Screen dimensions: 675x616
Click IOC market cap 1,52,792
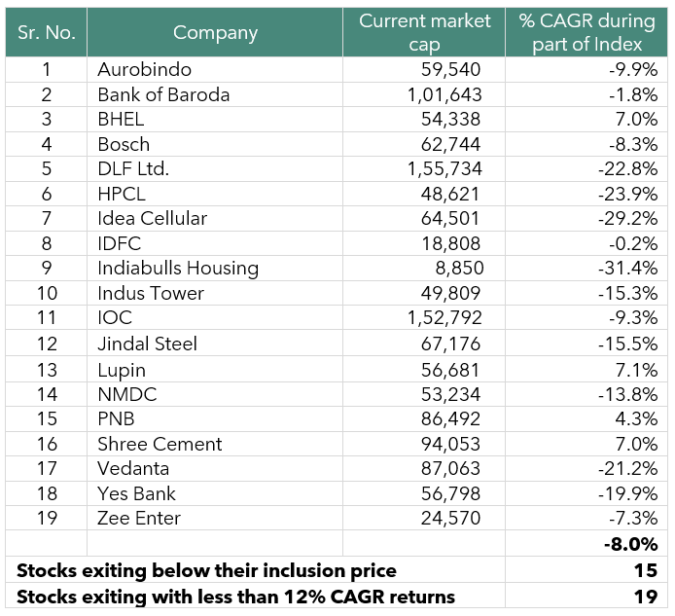pyautogui.click(x=444, y=318)
